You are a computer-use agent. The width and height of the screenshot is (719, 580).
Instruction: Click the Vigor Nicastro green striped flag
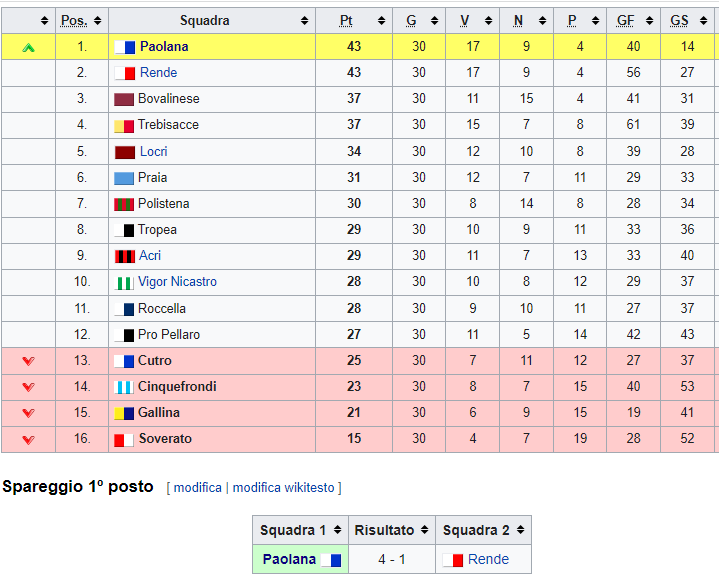(x=124, y=283)
